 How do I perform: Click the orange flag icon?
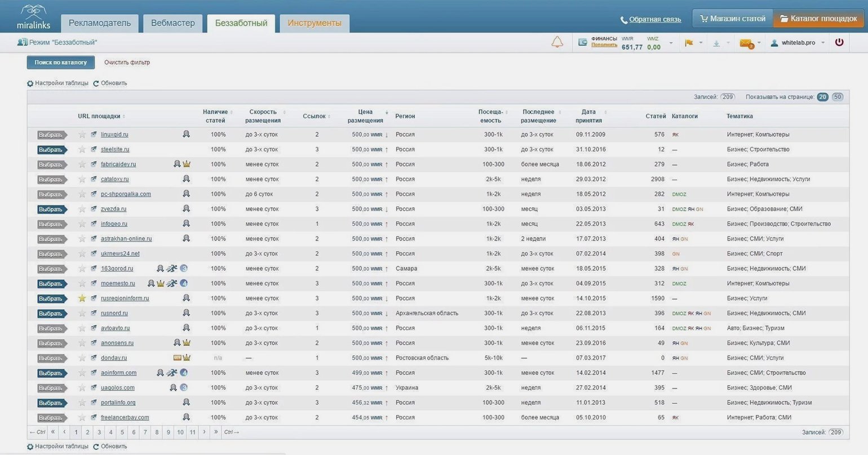click(x=689, y=43)
